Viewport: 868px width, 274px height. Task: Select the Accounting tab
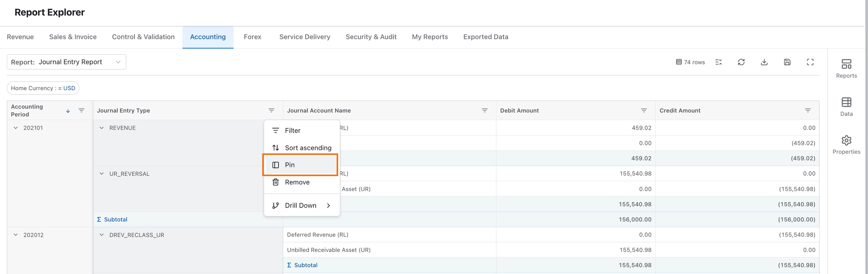(208, 37)
